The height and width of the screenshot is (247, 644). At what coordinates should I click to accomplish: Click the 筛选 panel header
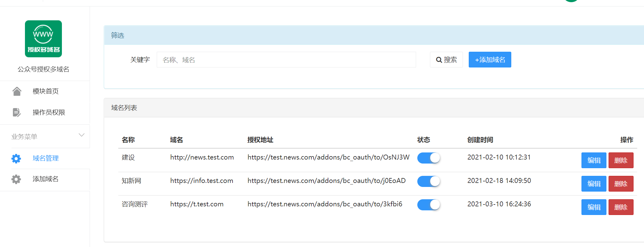coord(374,35)
